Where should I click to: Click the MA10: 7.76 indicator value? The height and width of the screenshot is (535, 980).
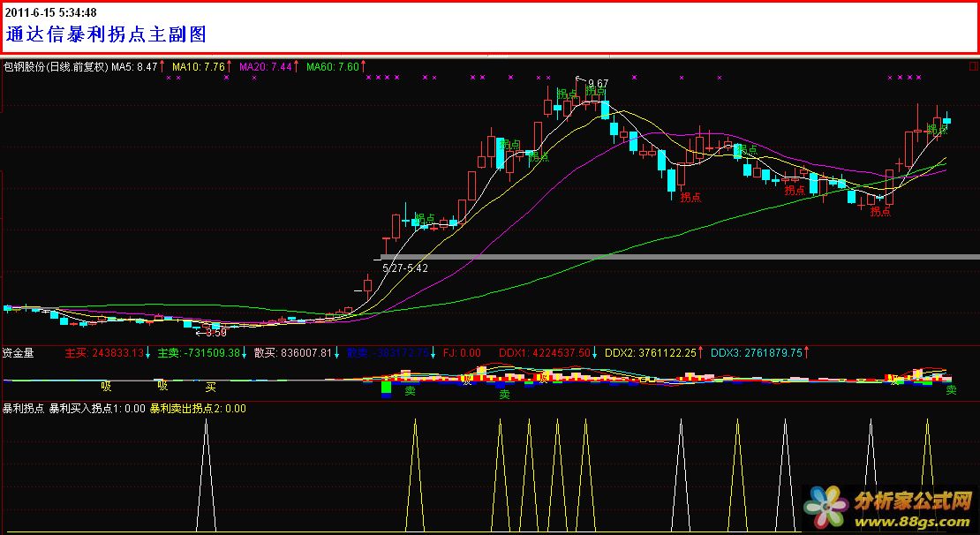198,66
